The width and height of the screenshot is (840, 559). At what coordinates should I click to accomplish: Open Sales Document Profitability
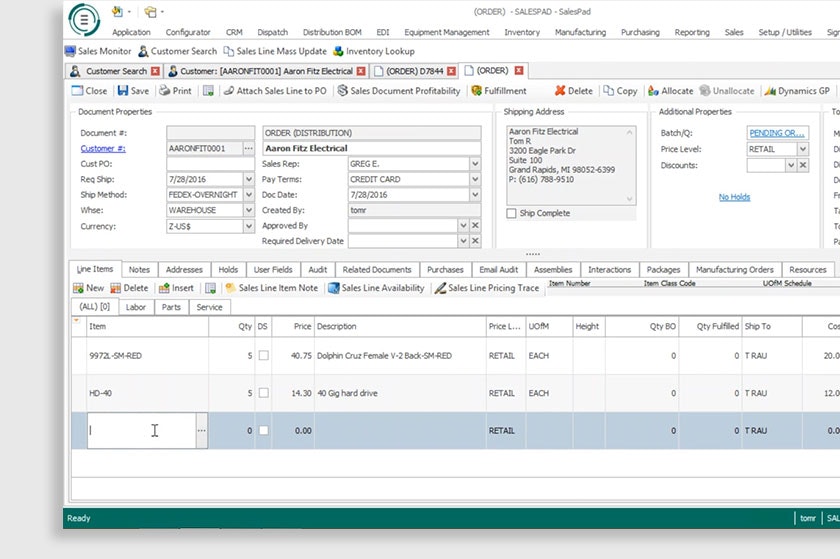(399, 91)
